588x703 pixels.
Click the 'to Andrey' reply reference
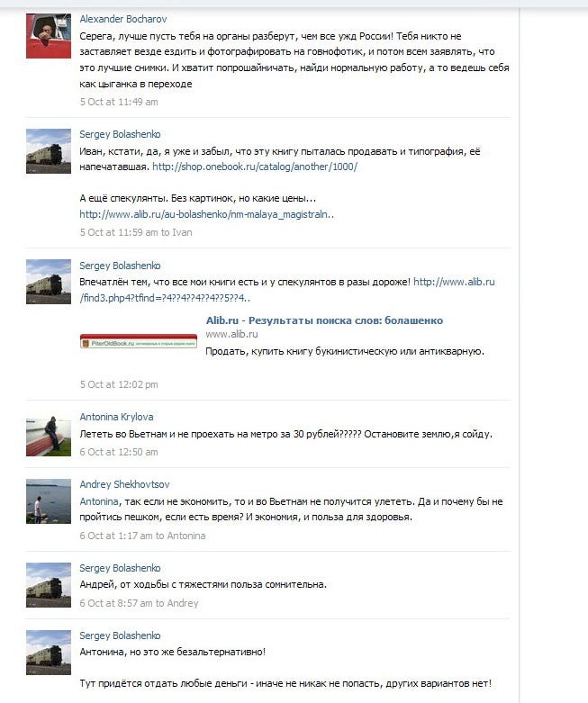coord(176,603)
